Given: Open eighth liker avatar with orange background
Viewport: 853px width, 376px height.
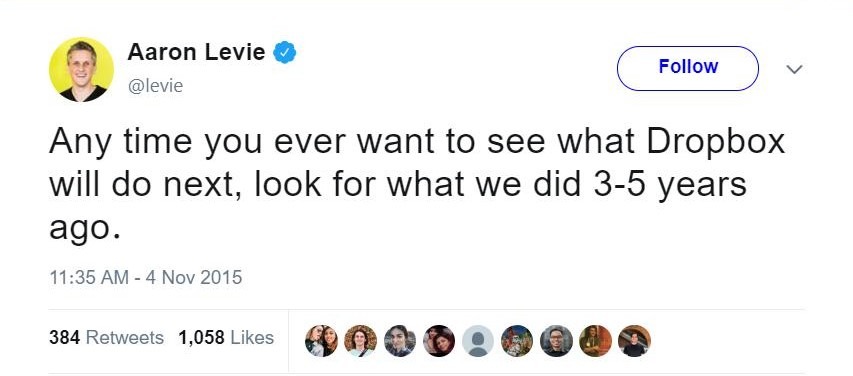Looking at the screenshot, I should [595, 341].
